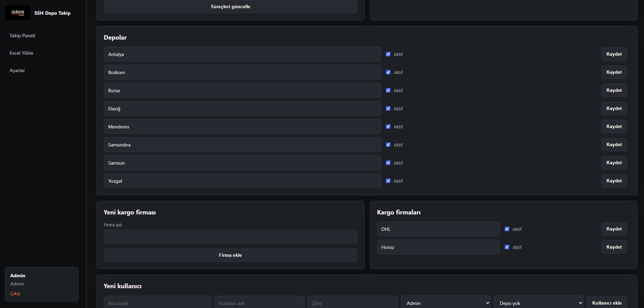
Task: Click Kaydet for the Yozgat depot
Action: pos(614,181)
